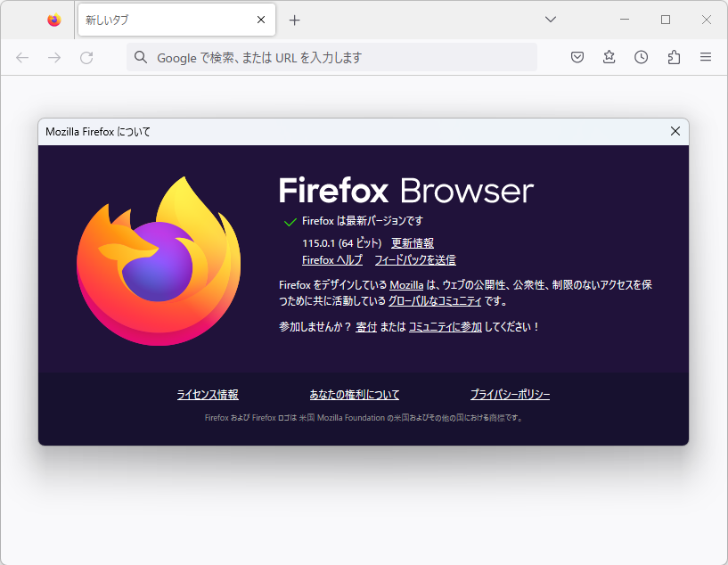This screenshot has height=565, width=728.
Task: Click the forward navigation arrow
Action: click(x=53, y=57)
